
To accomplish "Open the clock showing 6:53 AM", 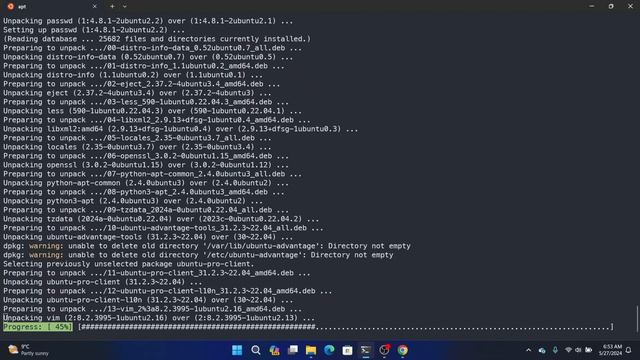I will [x=610, y=350].
